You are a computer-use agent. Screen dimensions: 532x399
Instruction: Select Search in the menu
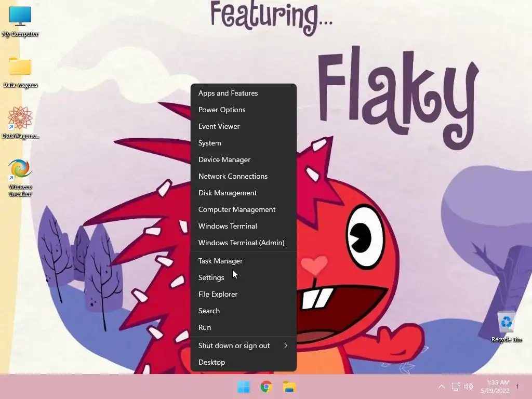point(244,311)
